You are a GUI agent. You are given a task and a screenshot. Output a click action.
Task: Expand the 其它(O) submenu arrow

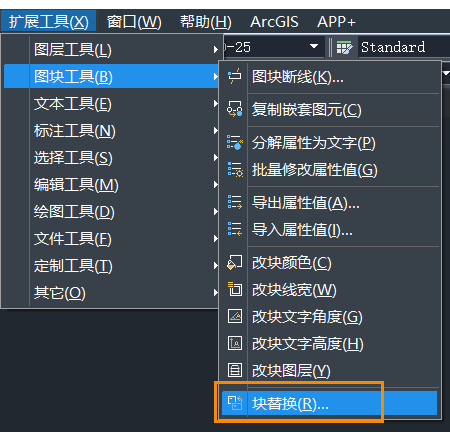coord(215,293)
